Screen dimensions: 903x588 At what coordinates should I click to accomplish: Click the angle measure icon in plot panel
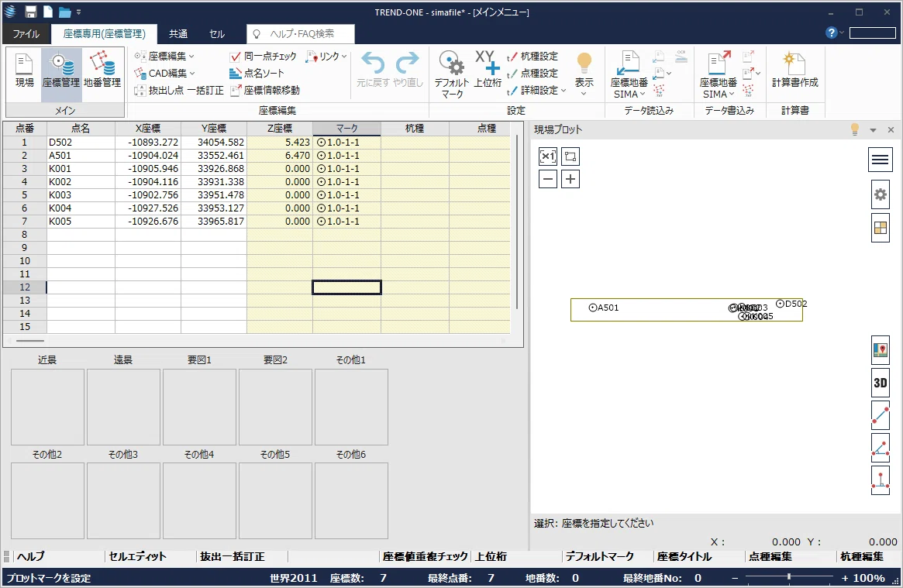(880, 449)
